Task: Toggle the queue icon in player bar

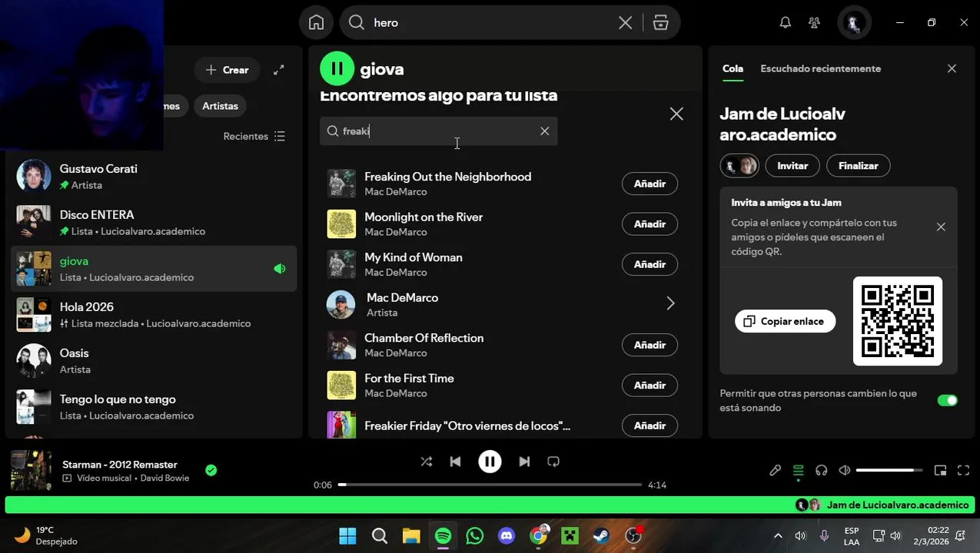Action: [798, 470]
